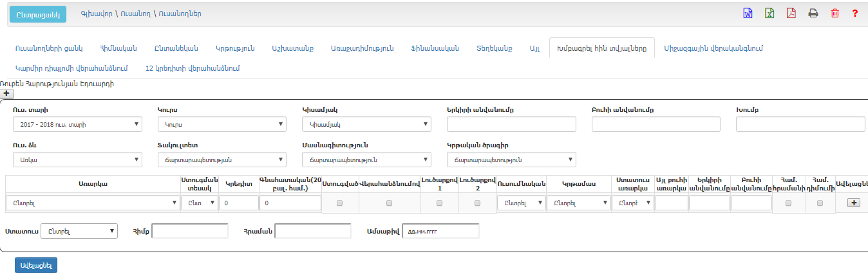Click the Ամսաթիվ date field
The width and height of the screenshot is (868, 276).
(440, 231)
